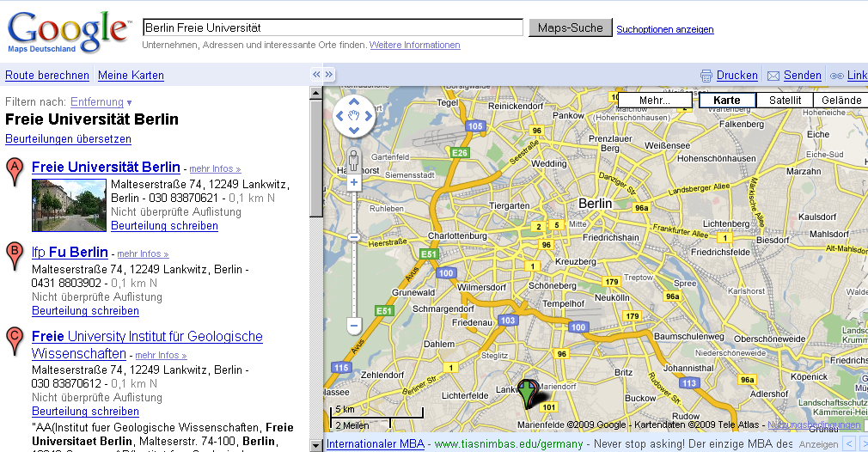Click the A100 highway shield near Wilmersdorf
Screen dimensions: 868x452
(x=446, y=272)
